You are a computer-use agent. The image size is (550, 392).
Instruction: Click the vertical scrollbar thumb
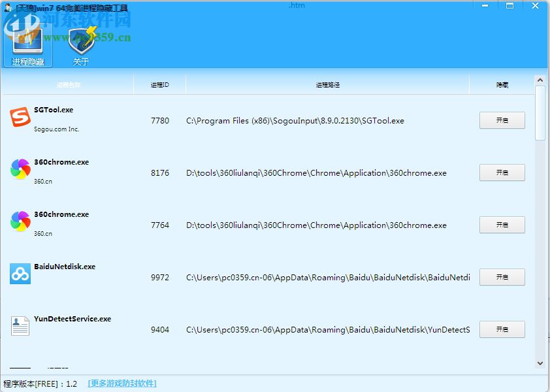[x=540, y=113]
